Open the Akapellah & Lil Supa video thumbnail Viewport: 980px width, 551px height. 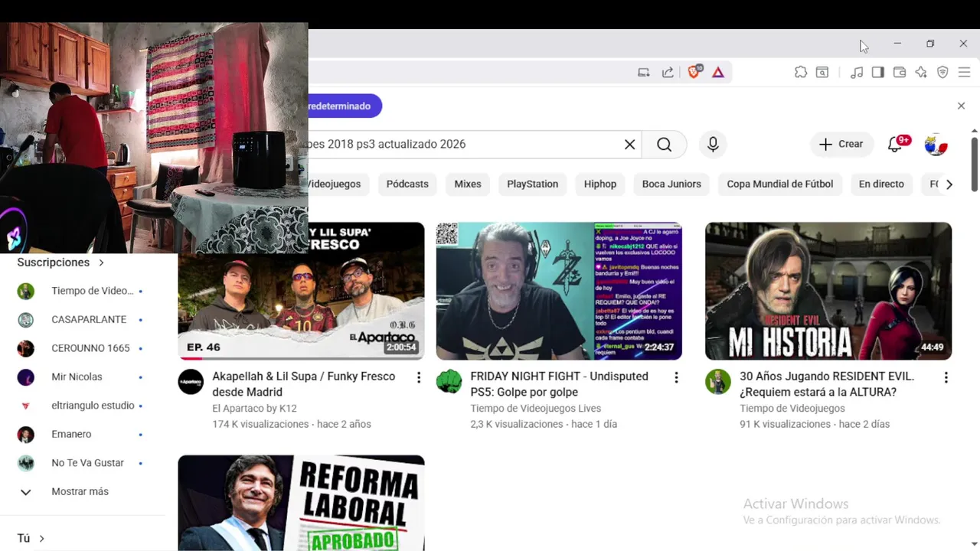(301, 291)
